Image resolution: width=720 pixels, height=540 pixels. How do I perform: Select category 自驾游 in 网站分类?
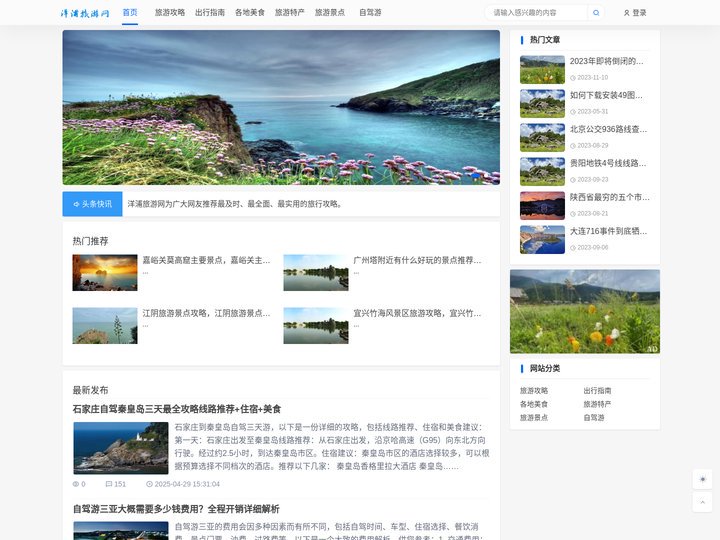click(x=594, y=417)
